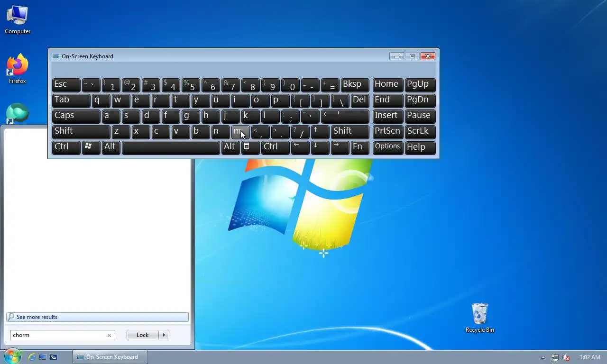The image size is (607, 364).
Task: Tap the number 1 key
Action: pyautogui.click(x=111, y=85)
